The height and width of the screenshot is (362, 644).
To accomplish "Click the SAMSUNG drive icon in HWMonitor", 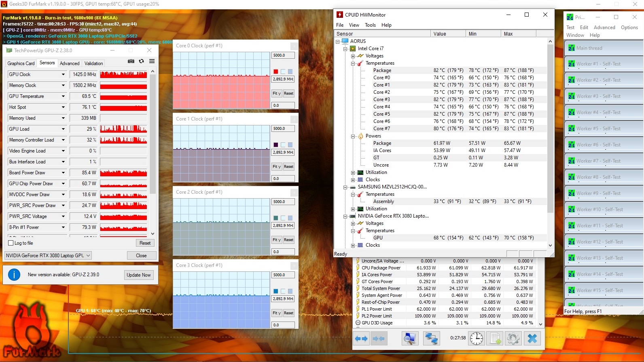I will tap(353, 187).
